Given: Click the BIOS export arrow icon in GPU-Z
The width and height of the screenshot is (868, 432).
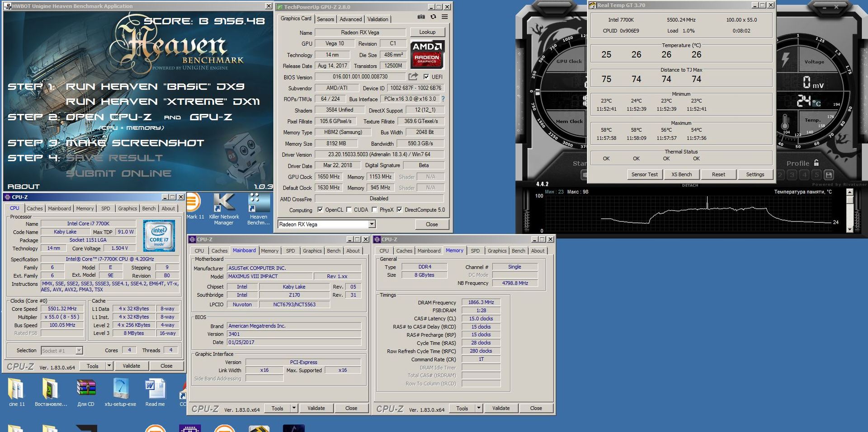Looking at the screenshot, I should coord(413,77).
